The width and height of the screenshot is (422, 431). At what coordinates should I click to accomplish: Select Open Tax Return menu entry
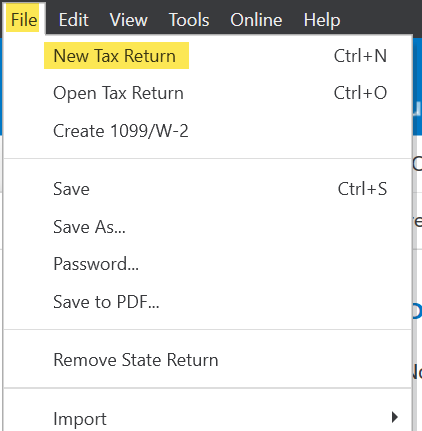tap(208, 93)
